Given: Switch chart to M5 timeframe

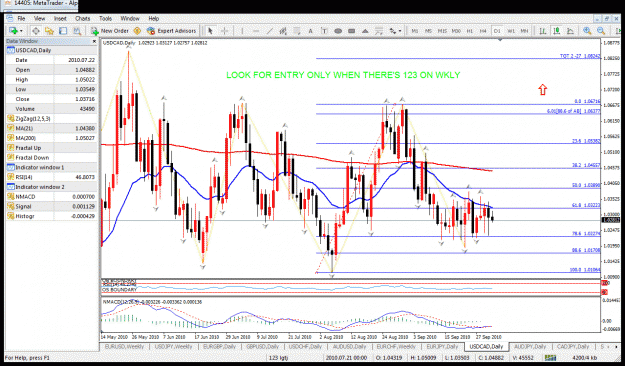Looking at the screenshot, I should [x=428, y=31].
